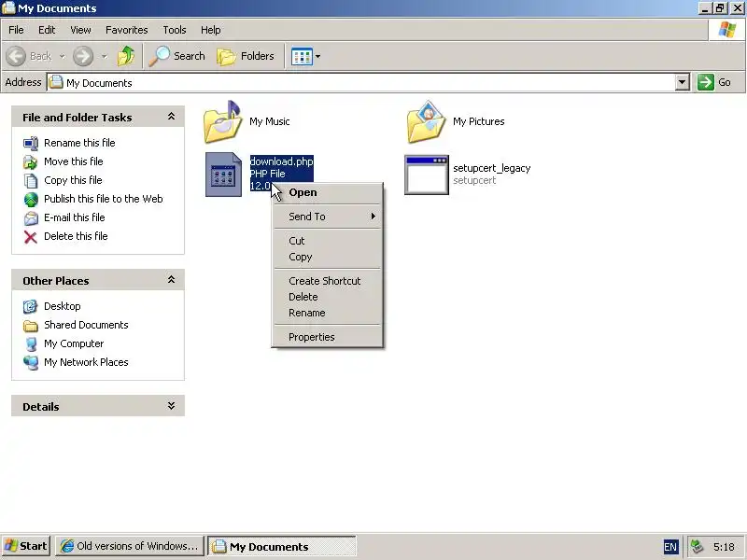Click the clock showing 5:18
This screenshot has width=747, height=560.
coord(724,546)
